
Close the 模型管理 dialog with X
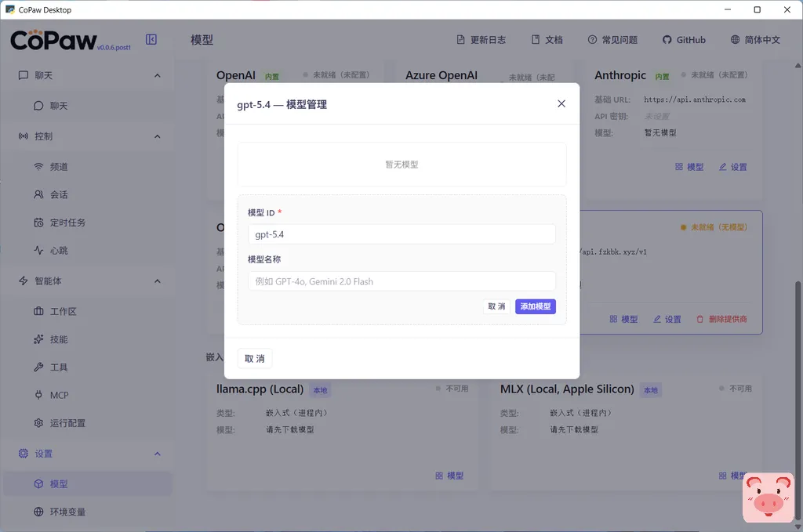tap(561, 104)
